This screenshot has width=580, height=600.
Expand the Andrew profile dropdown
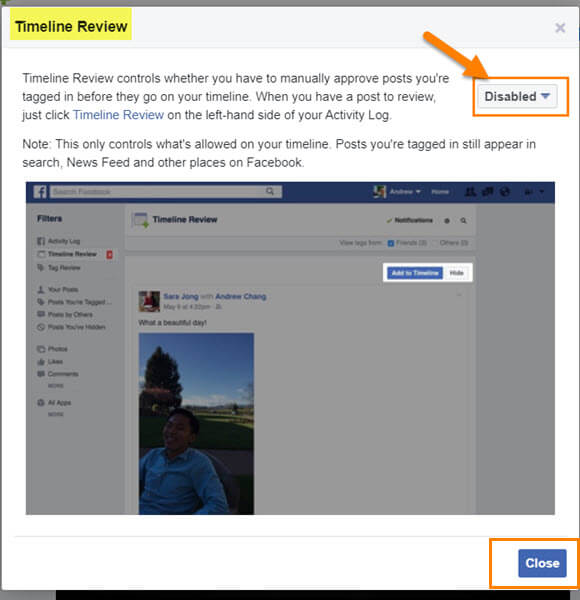(418, 191)
